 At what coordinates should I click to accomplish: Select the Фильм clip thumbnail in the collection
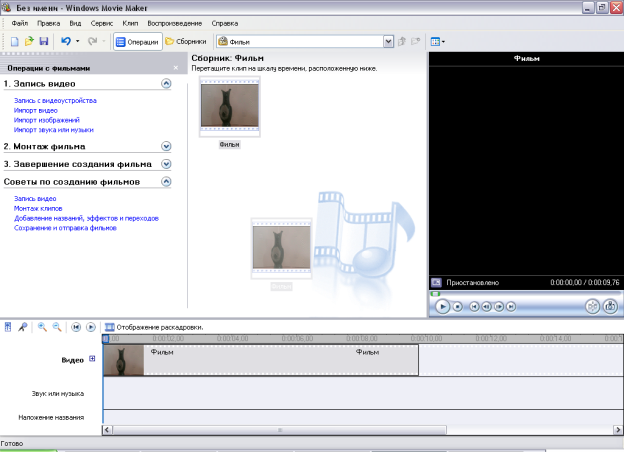(230, 107)
